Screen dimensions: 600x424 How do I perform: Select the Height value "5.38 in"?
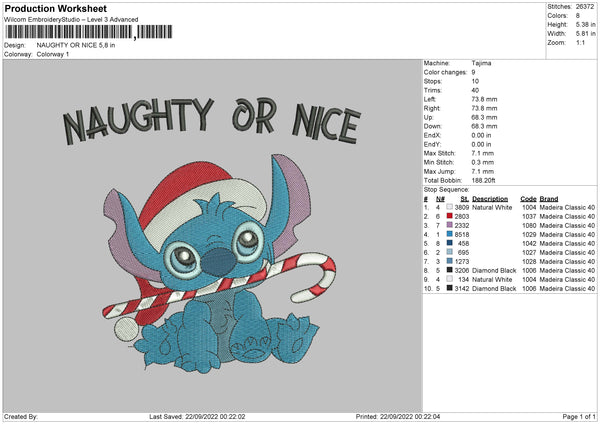coord(585,24)
